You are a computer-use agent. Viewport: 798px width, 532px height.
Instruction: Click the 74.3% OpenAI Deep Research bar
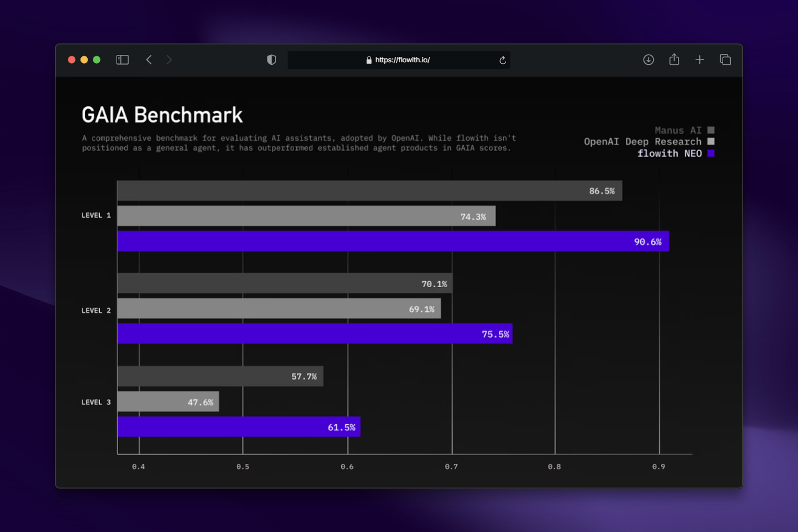click(x=306, y=216)
